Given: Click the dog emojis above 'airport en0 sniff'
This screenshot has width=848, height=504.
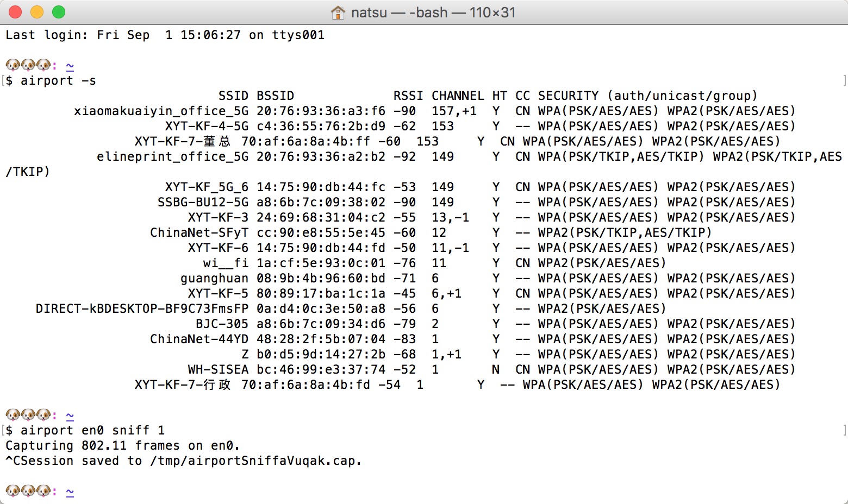Looking at the screenshot, I should [28, 415].
